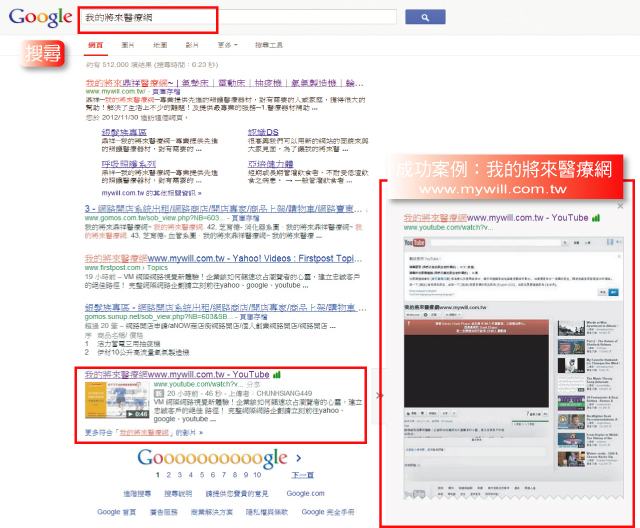The height and width of the screenshot is (528, 640).
Task: Go to results page 10
Action: 257,475
